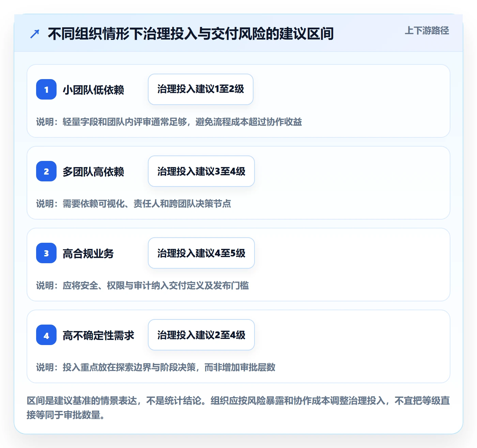This screenshot has width=477, height=448.
Task: Click the 治理投入建议1至2级 pill
Action: tap(201, 89)
